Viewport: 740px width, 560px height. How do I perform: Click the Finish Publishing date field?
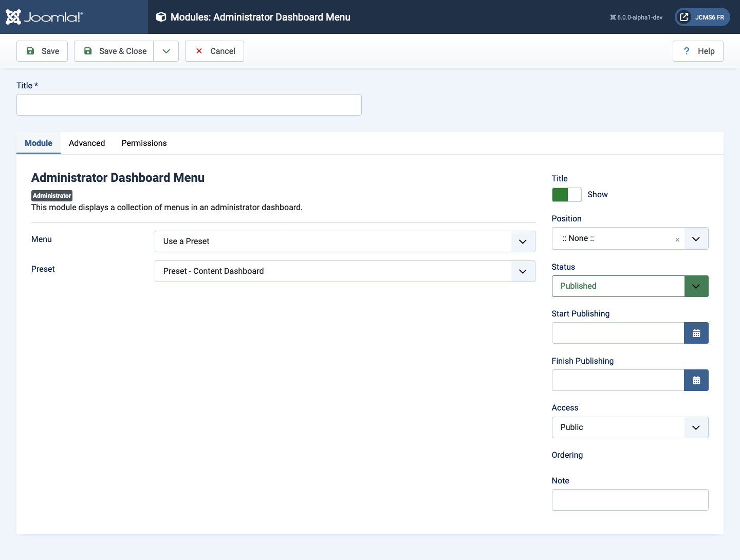coord(618,380)
